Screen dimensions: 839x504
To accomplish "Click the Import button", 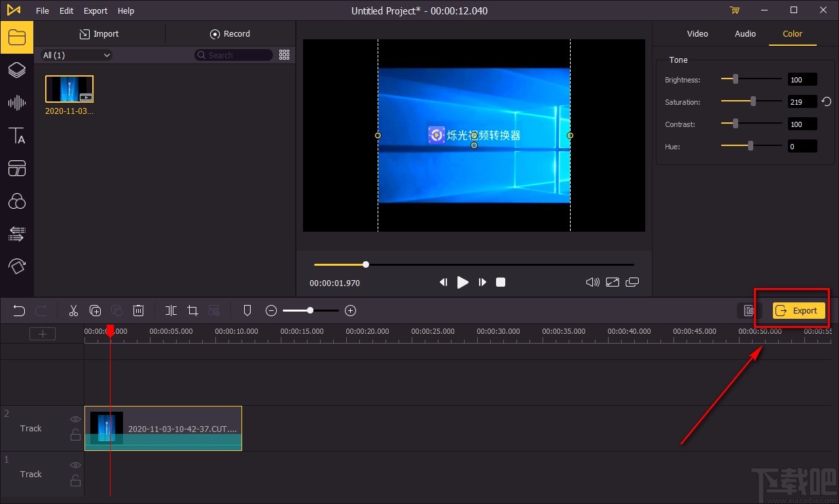I will 99,34.
